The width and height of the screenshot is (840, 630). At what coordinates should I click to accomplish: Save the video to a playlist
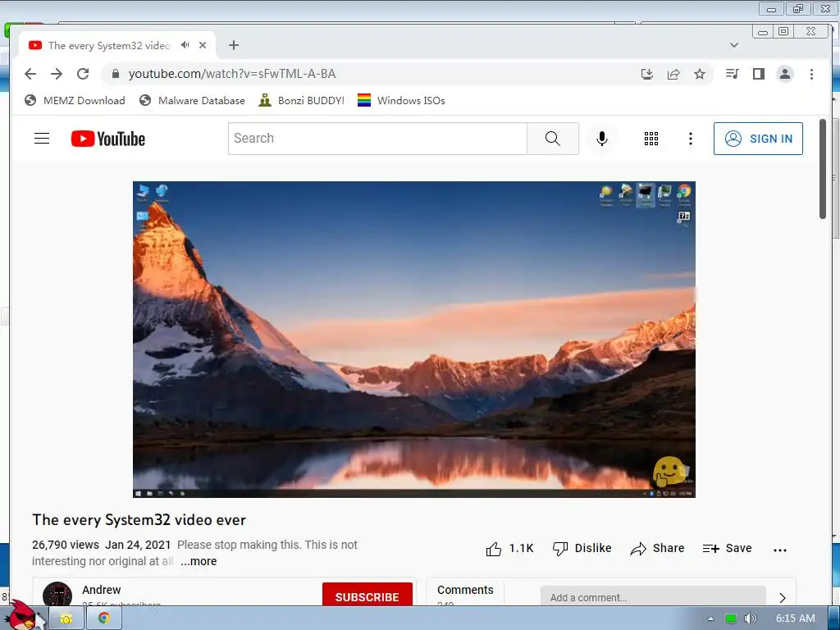(727, 549)
